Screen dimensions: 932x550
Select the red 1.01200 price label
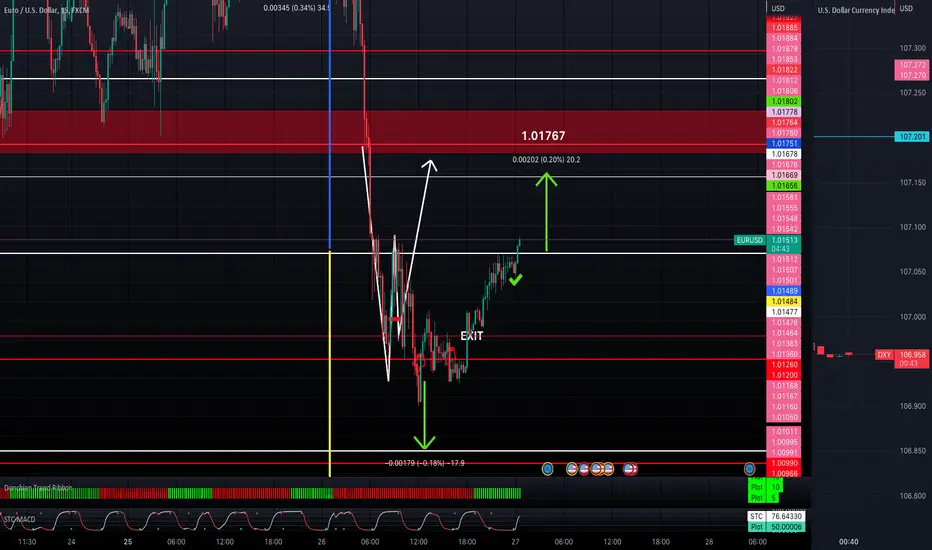pyautogui.click(x=784, y=376)
